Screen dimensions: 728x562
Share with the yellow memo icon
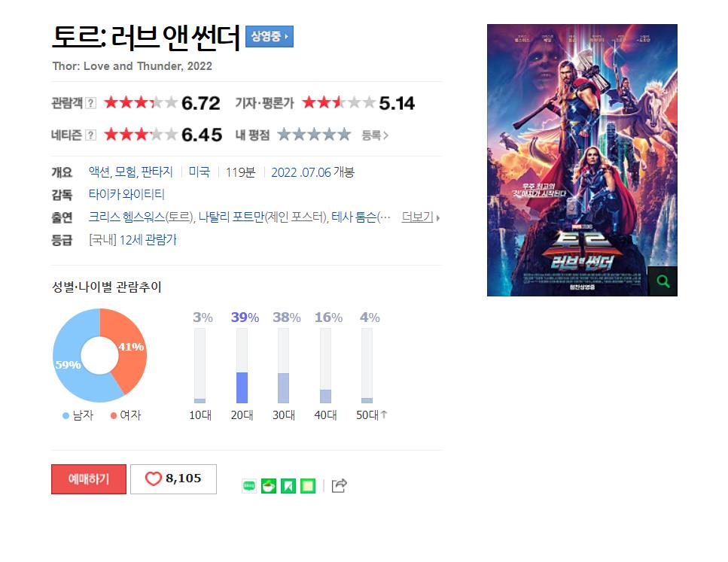tap(308, 486)
